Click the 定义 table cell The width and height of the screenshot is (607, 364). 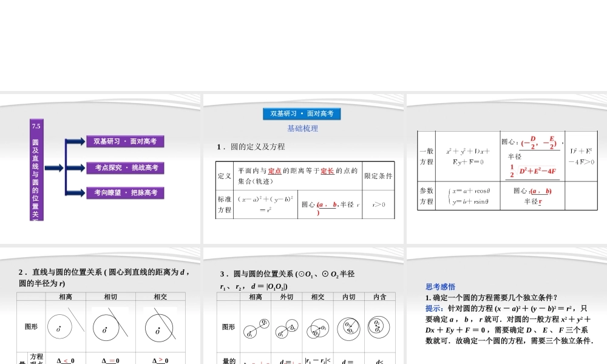225,175
